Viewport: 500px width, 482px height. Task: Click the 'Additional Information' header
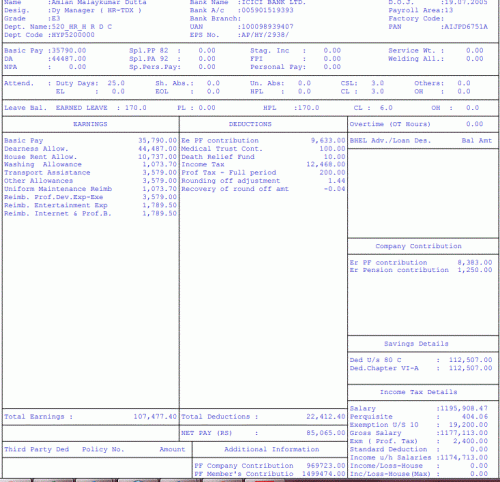272,449
